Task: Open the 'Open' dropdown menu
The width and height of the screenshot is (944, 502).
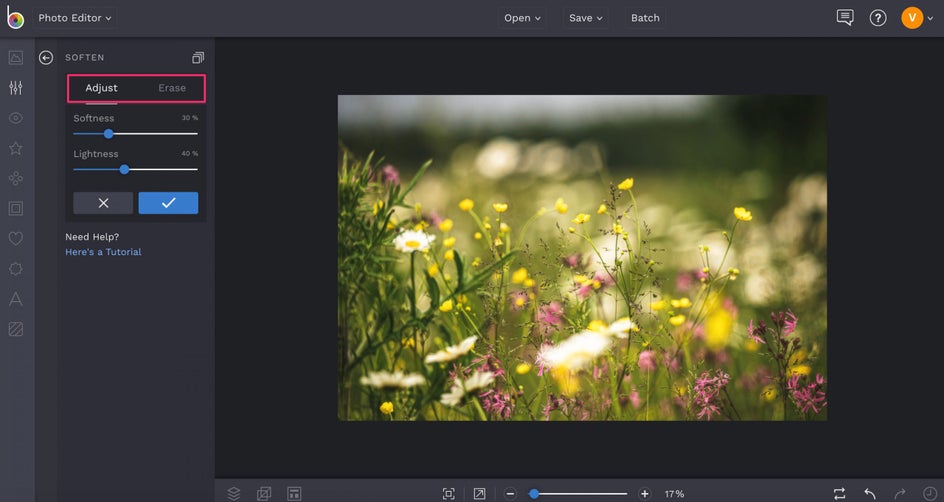Action: (x=522, y=18)
